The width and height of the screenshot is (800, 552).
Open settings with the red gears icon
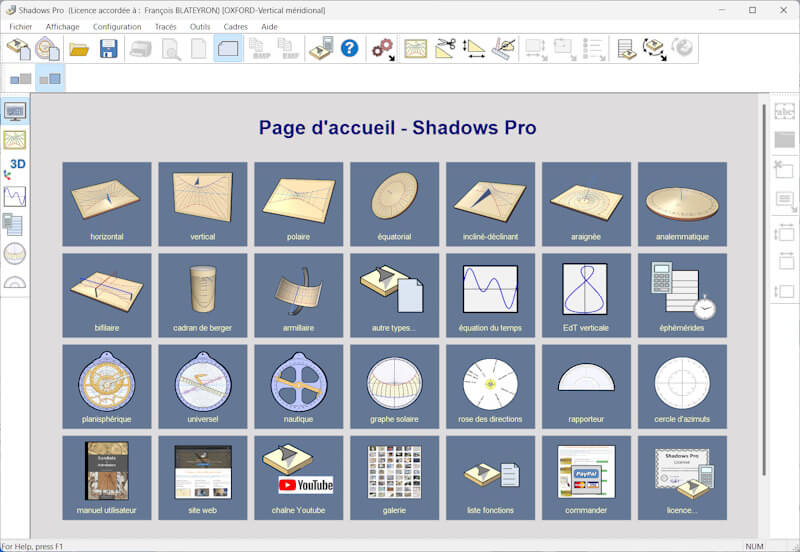click(x=383, y=49)
